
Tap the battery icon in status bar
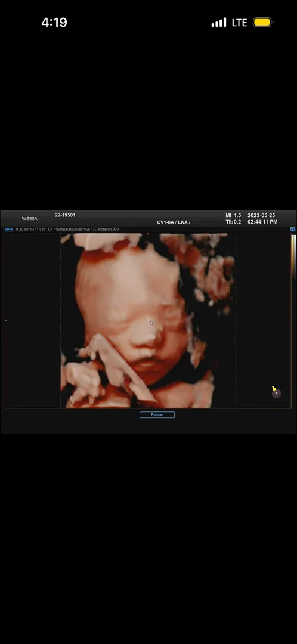263,22
